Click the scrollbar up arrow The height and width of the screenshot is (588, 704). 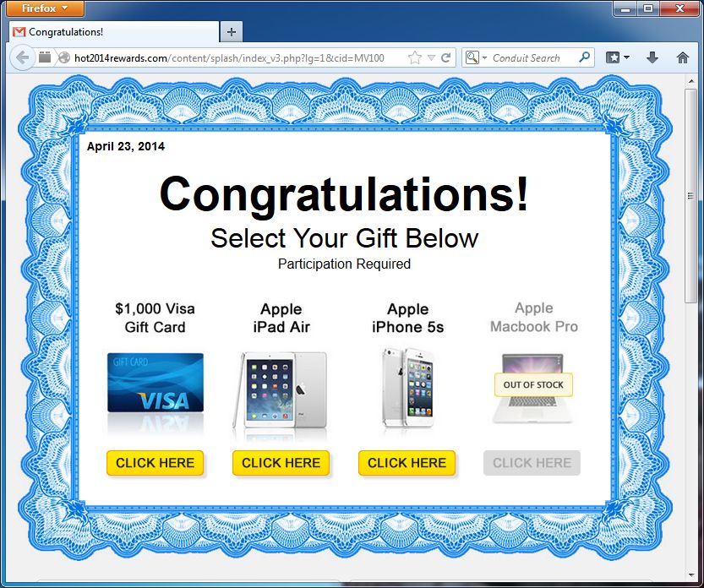point(691,81)
